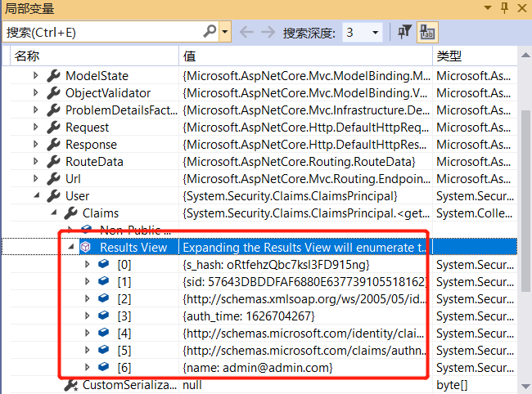This screenshot has height=394, width=532.
Task: Click the byte[] type cell
Action: tap(475, 385)
